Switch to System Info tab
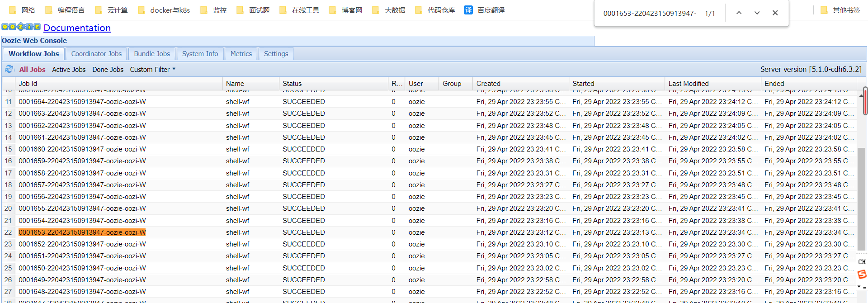This screenshot has height=303, width=868. point(200,53)
